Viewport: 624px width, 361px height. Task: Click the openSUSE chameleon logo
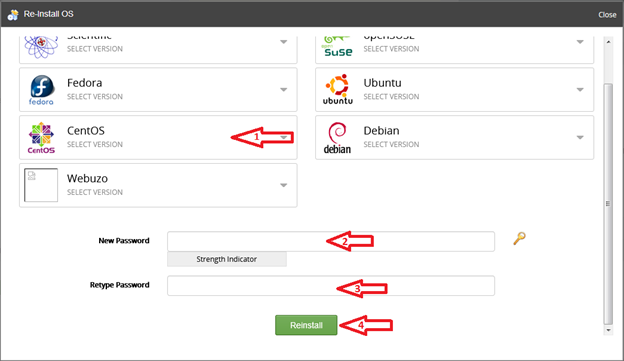(338, 46)
